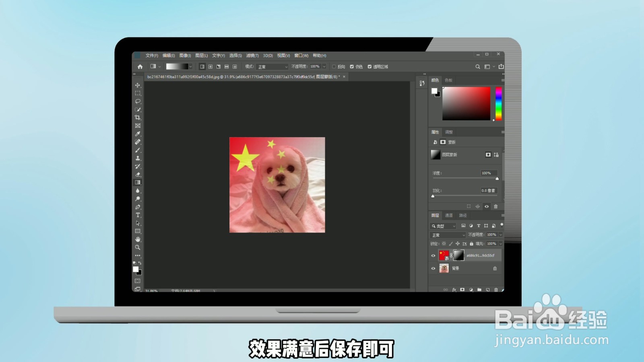This screenshot has width=644, height=362.
Task: Select the Gradient tool in the toolbox
Action: tap(138, 183)
